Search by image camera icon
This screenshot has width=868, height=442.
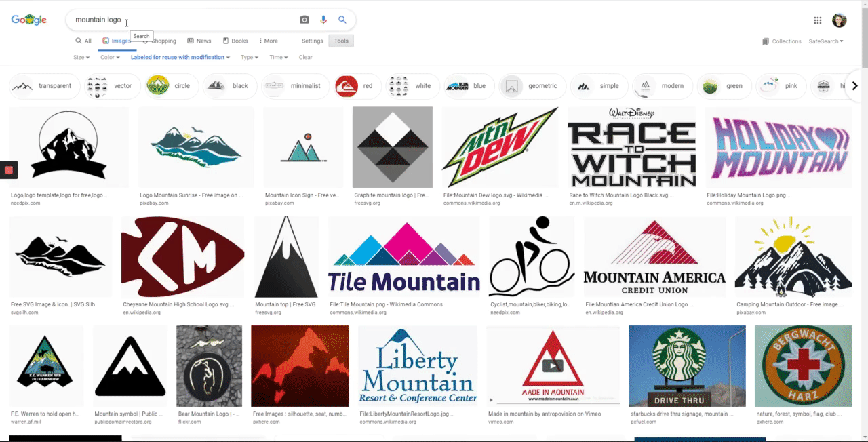[304, 20]
